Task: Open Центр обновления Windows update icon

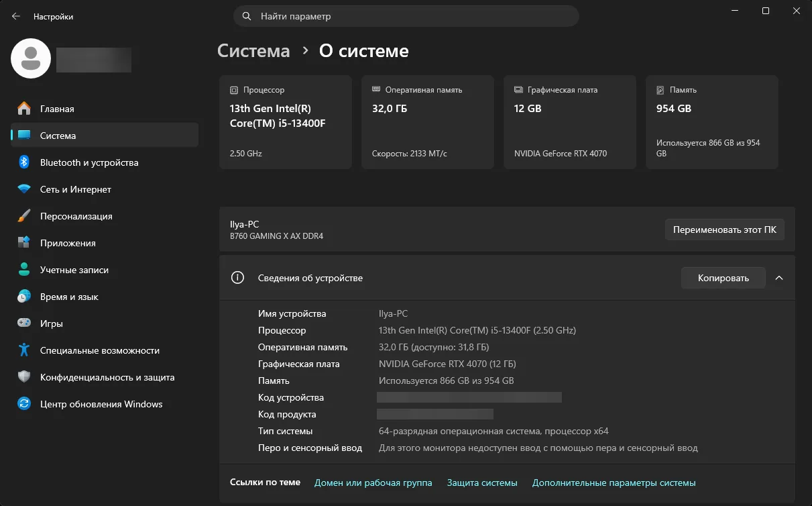Action: tap(24, 404)
